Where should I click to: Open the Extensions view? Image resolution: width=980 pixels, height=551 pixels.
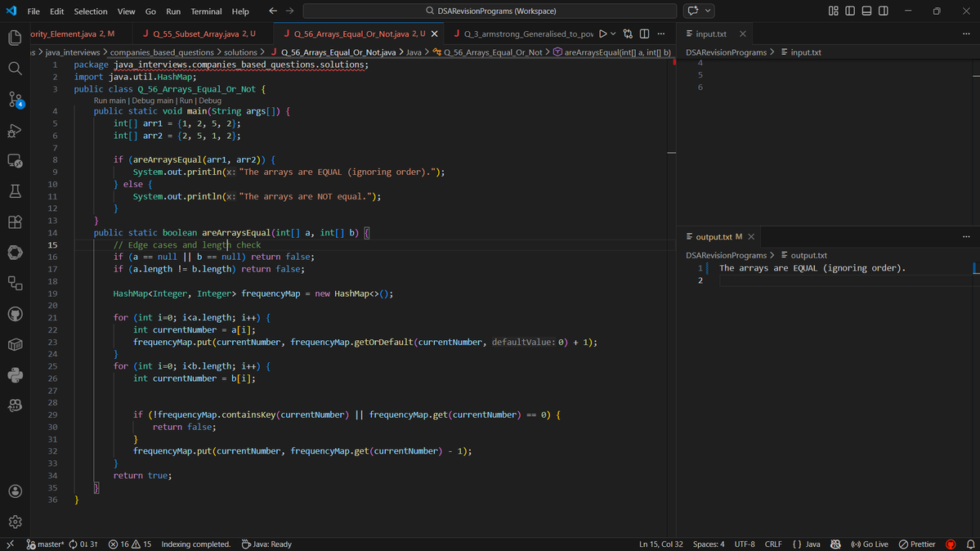click(15, 222)
